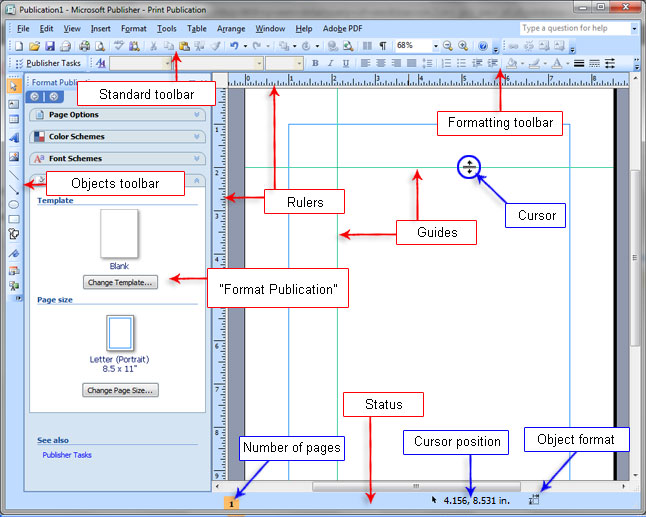Expand the Color Schemes section
This screenshot has height=517, width=646.
tap(117, 136)
